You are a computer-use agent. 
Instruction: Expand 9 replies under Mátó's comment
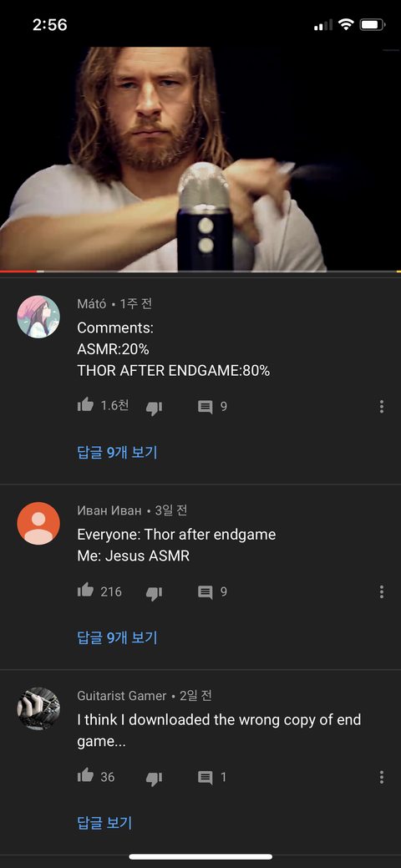pyautogui.click(x=118, y=452)
